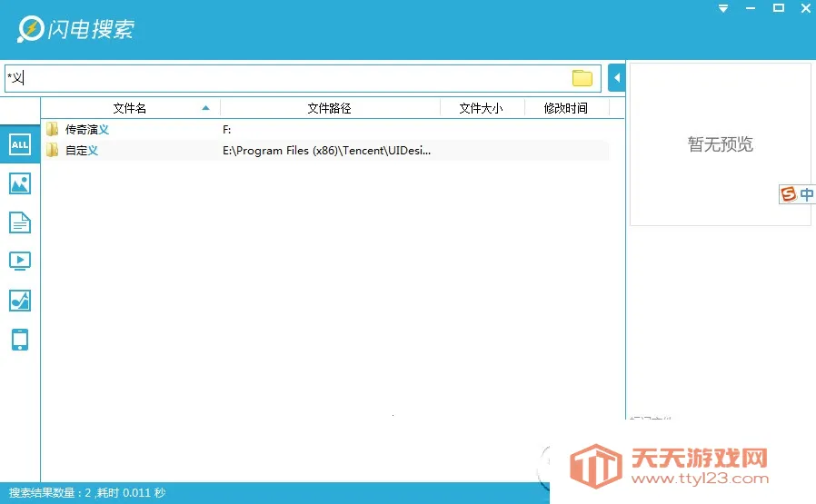Sort by 文件大小 column header
Image resolution: width=816 pixels, height=504 pixels.
tap(481, 108)
